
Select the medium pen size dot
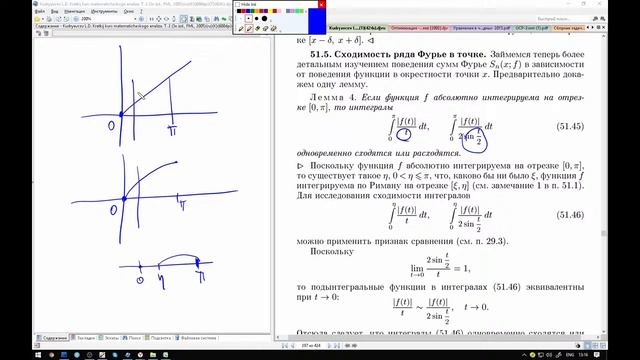[256, 19]
